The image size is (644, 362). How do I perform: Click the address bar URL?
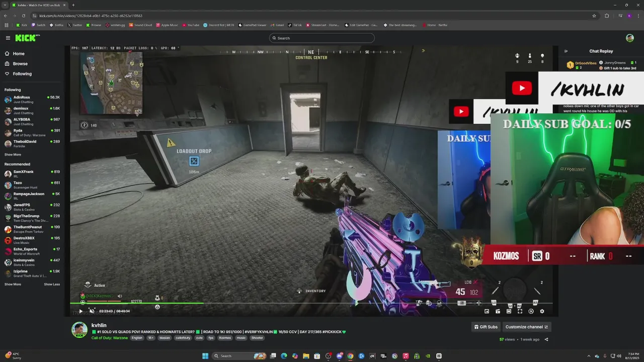91,16
